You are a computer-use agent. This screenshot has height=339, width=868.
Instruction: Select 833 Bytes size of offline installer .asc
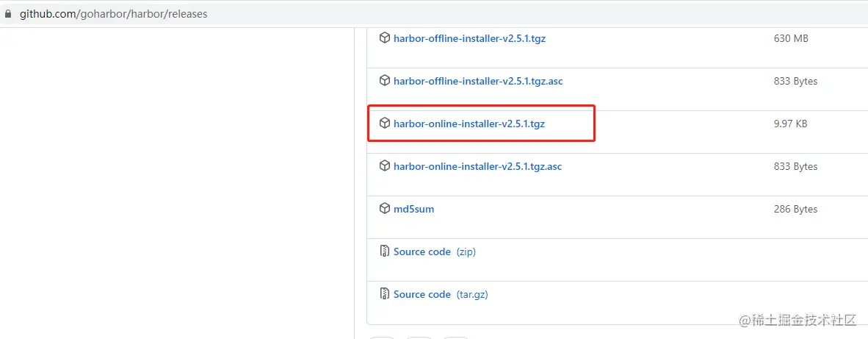coord(795,81)
